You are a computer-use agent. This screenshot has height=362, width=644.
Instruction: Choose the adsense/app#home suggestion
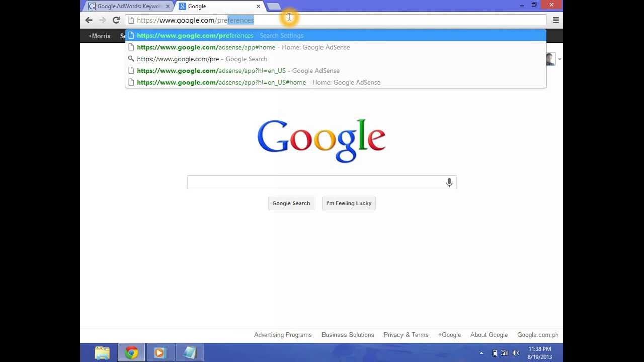[x=336, y=47]
